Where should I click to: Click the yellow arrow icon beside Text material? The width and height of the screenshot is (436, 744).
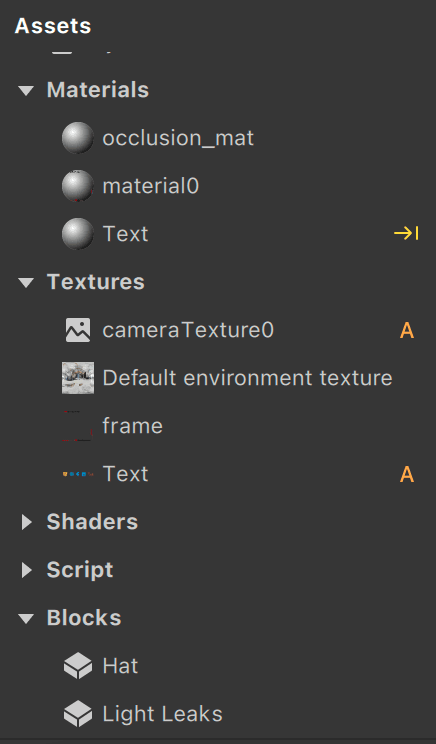pyautogui.click(x=407, y=233)
